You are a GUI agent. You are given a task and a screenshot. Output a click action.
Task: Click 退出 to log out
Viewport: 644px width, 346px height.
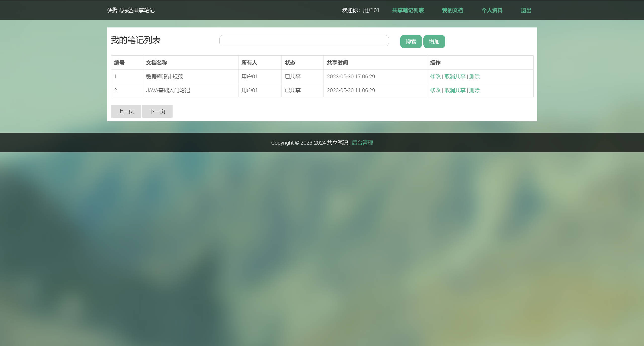pos(526,10)
